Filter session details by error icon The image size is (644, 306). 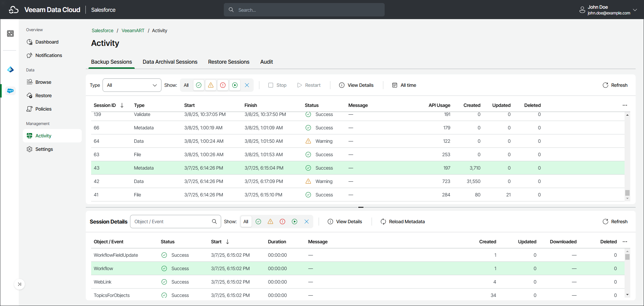click(x=282, y=222)
